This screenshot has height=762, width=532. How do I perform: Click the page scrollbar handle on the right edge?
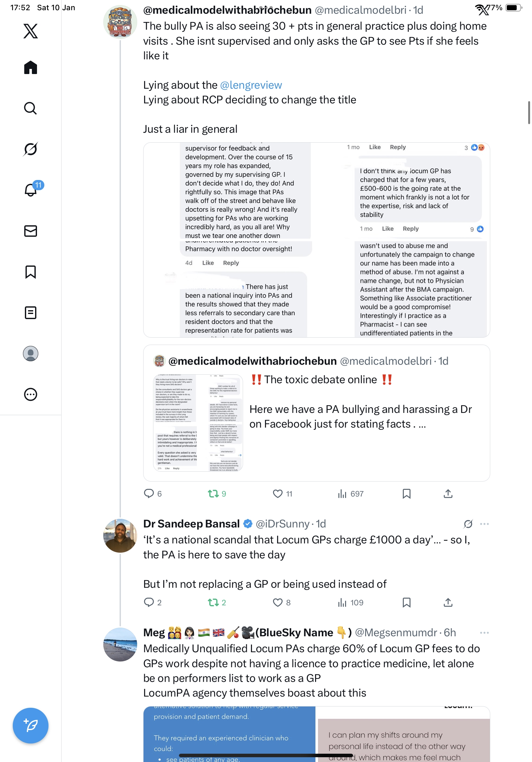tap(529, 113)
